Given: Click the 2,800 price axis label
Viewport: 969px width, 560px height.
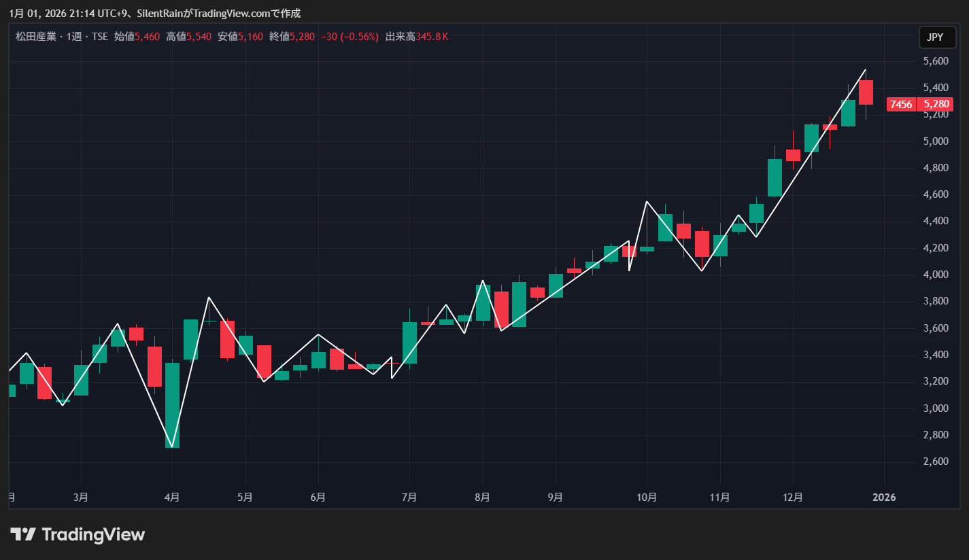Looking at the screenshot, I should 935,435.
